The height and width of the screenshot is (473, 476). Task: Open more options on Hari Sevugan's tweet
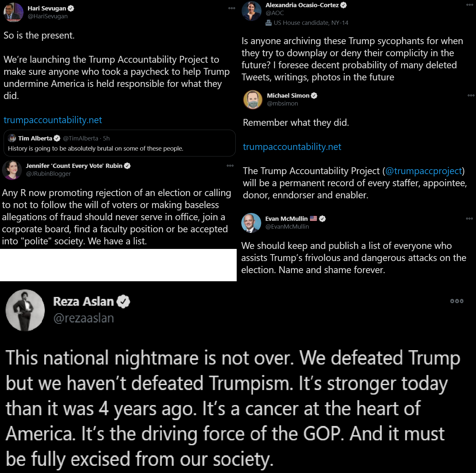(x=232, y=8)
